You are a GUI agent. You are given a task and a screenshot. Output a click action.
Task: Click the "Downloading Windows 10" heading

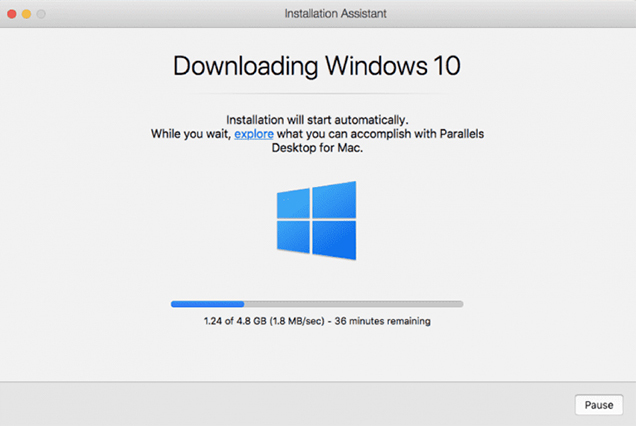pyautogui.click(x=317, y=65)
